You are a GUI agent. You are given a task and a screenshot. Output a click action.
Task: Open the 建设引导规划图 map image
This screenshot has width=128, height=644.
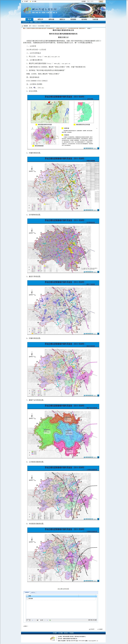point(63,308)
